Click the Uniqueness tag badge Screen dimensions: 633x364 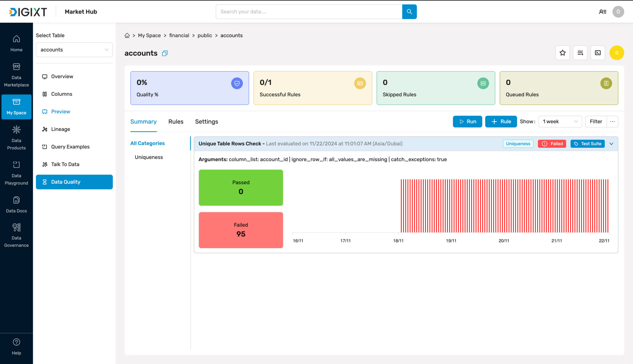click(518, 144)
